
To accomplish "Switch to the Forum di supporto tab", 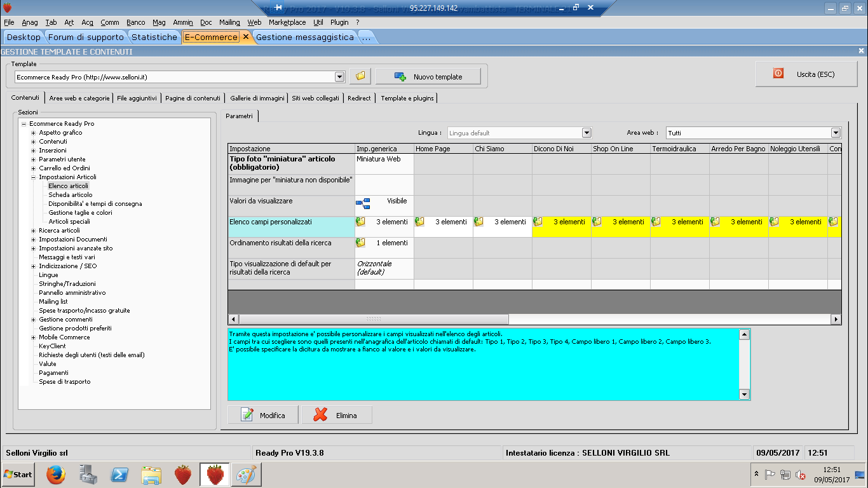I will coord(86,37).
